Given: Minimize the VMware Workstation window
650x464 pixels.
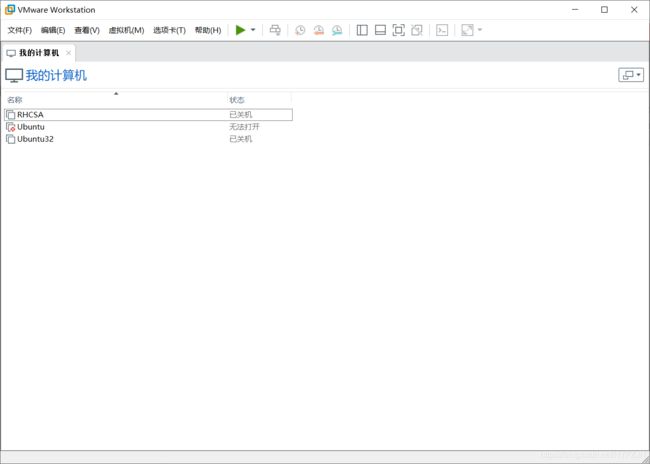Looking at the screenshot, I should 575,10.
